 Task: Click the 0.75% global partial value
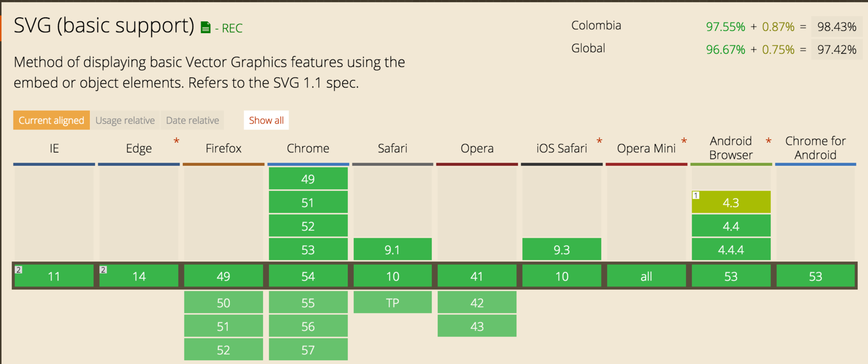pos(778,49)
